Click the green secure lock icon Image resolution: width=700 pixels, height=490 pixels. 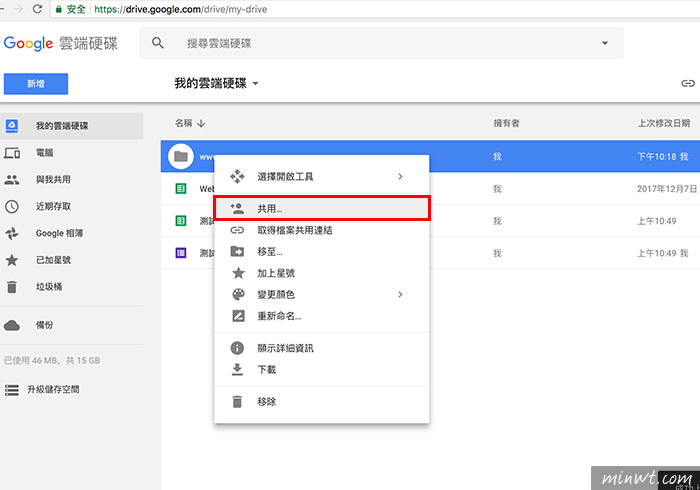(58, 9)
